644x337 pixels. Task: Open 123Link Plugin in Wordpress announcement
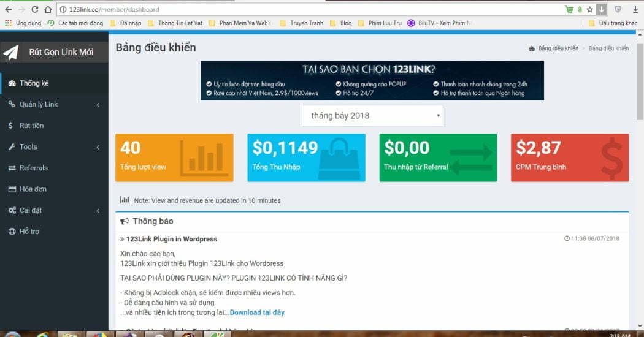171,239
